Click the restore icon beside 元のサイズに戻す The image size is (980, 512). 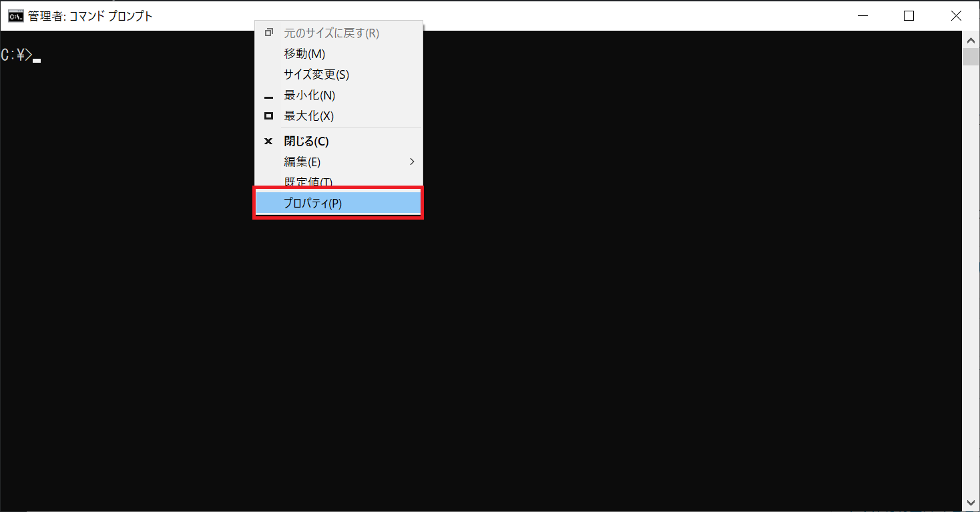[x=269, y=33]
